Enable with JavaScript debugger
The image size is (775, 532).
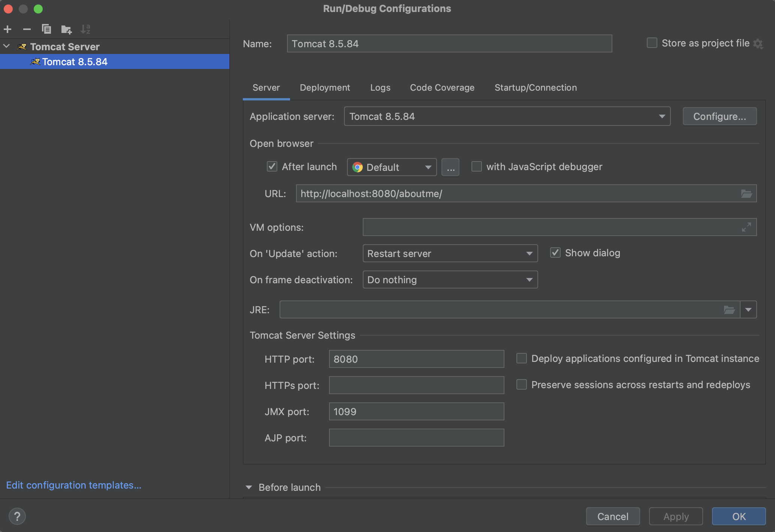pos(477,166)
